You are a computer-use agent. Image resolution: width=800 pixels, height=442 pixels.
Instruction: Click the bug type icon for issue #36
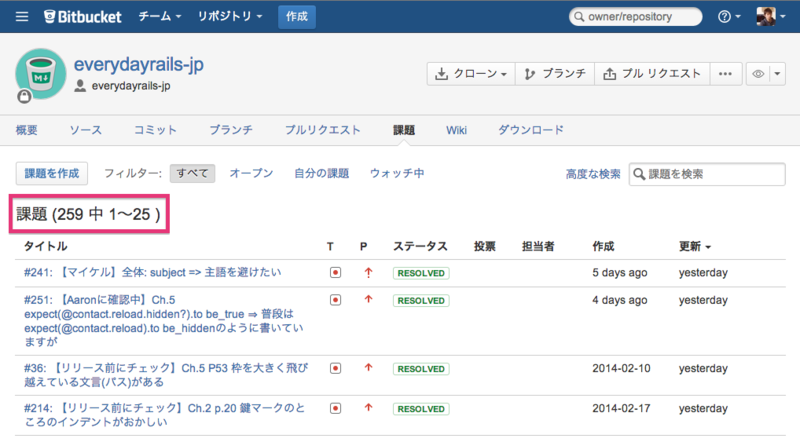335,368
